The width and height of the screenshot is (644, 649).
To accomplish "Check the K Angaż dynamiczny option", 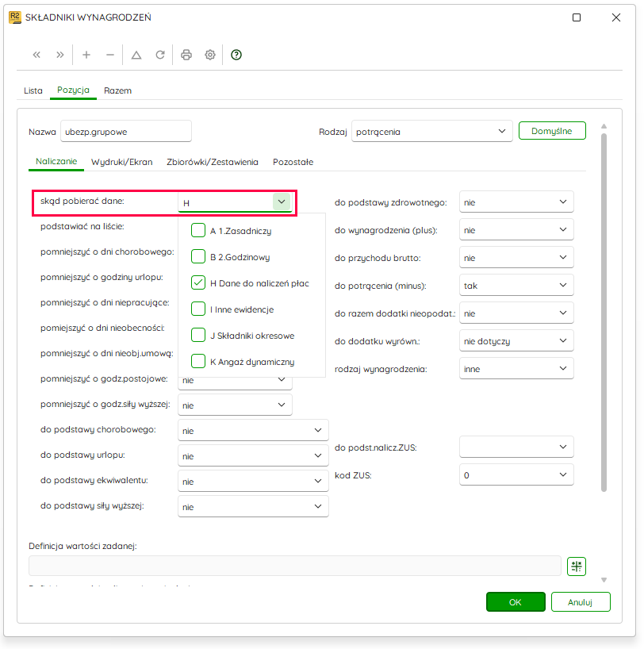I will [x=198, y=361].
